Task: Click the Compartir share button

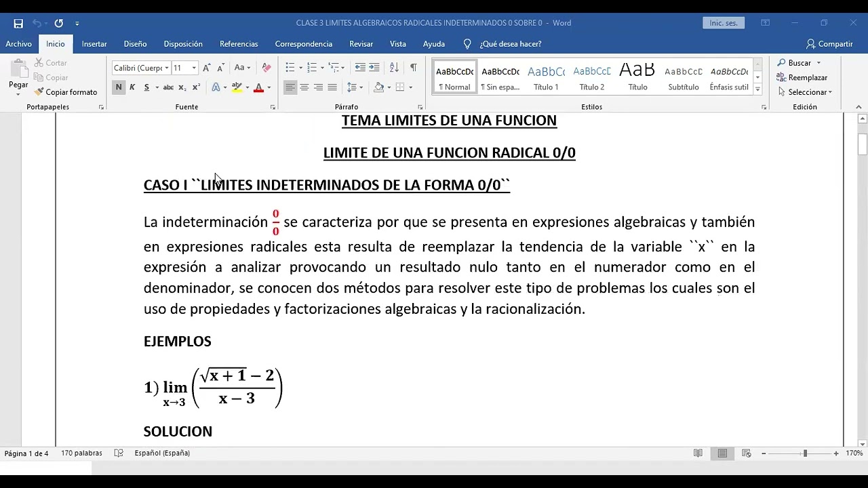Action: tap(829, 44)
